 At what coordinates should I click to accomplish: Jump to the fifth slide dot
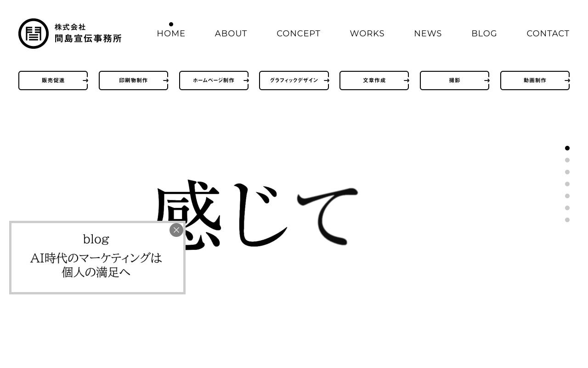(567, 196)
